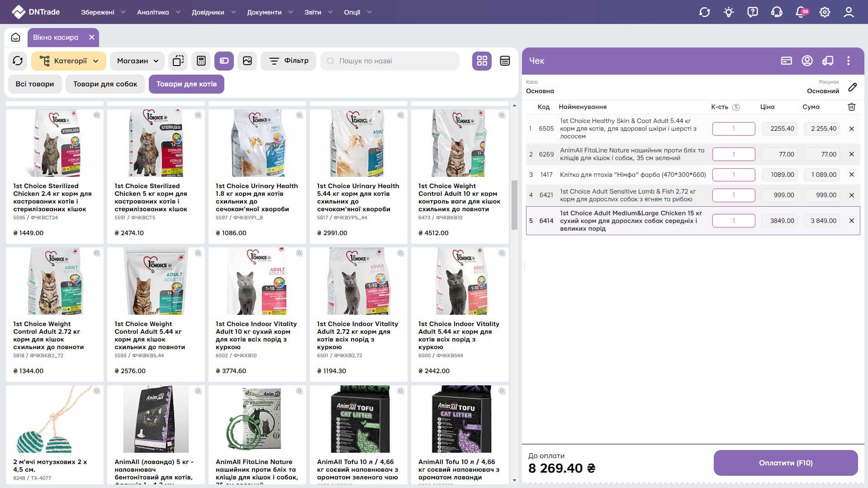
Task: Open the user profile icon
Action: click(x=849, y=12)
